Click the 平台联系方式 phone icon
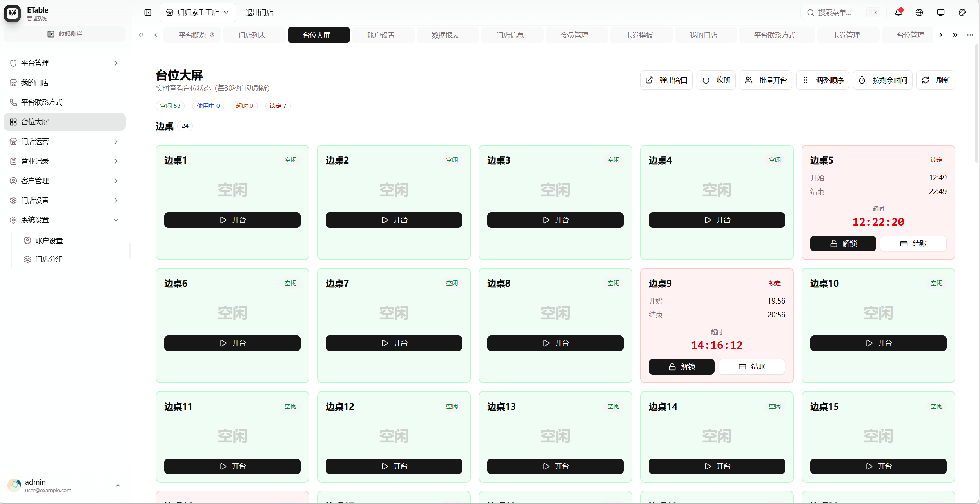This screenshot has height=504, width=980. [13, 102]
